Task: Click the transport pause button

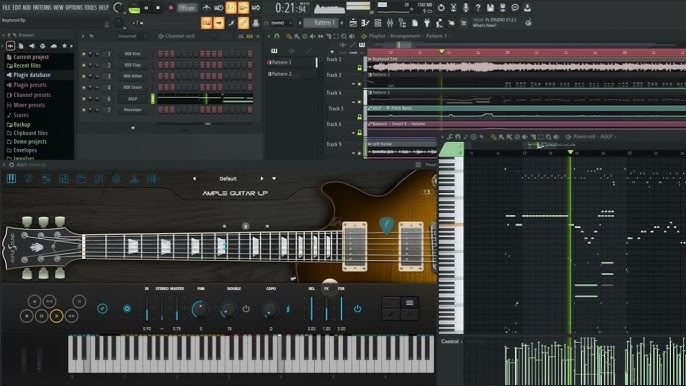Action: pyautogui.click(x=146, y=8)
